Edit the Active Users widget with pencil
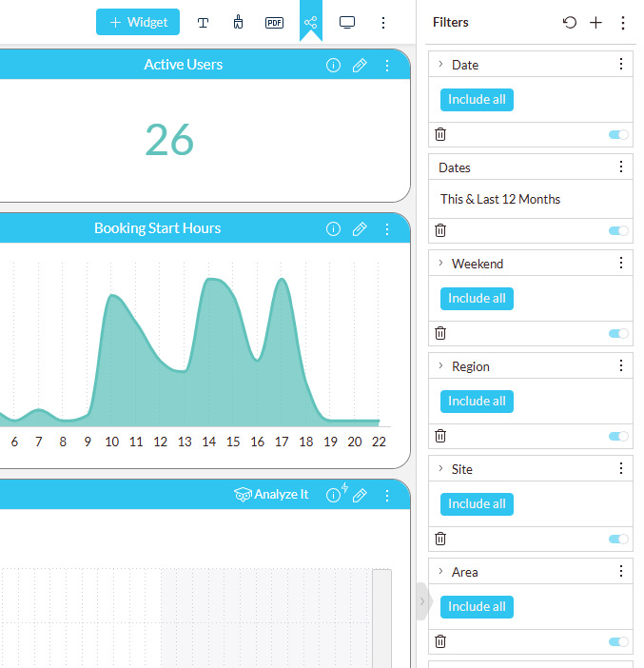 click(x=360, y=66)
